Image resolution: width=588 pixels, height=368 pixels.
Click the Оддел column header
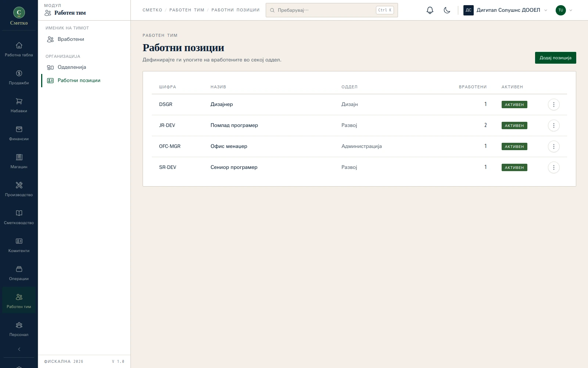(x=349, y=87)
